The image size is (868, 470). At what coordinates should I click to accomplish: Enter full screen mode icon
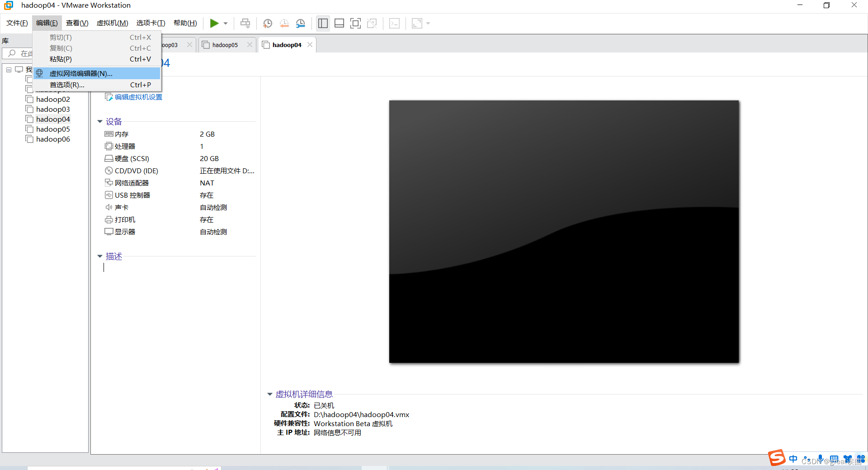click(x=355, y=23)
